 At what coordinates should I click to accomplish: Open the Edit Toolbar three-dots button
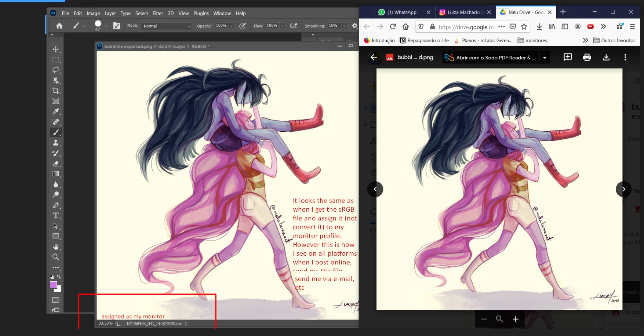[56, 267]
